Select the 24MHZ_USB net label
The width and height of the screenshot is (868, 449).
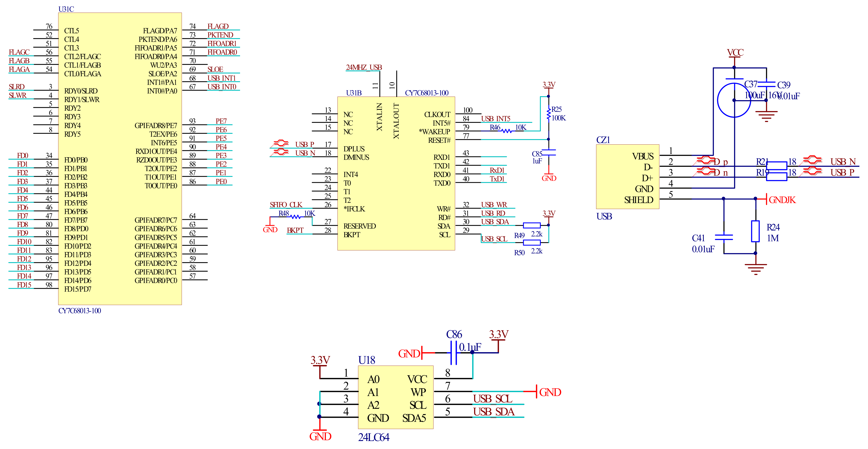[363, 67]
